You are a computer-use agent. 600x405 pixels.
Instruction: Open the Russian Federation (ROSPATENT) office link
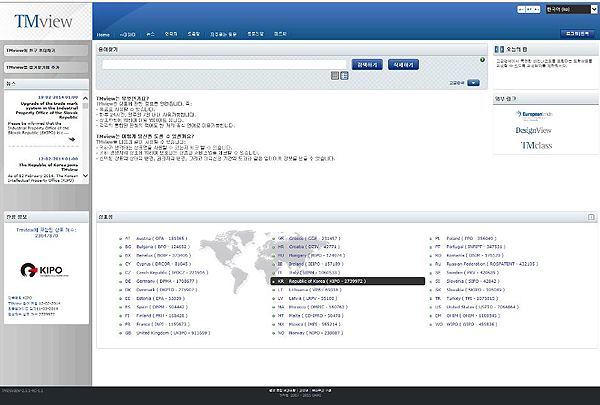click(492, 264)
